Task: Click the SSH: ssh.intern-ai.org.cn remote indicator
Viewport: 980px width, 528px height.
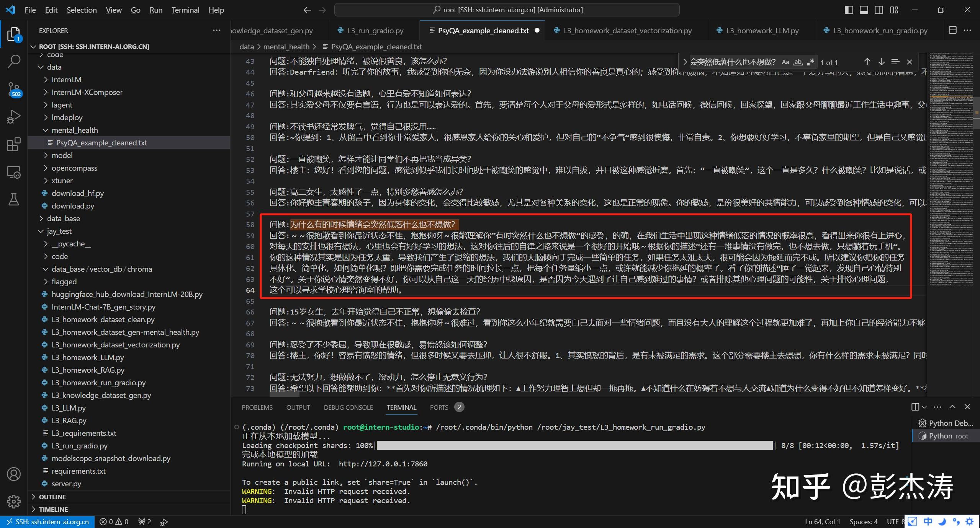Action: click(47, 521)
